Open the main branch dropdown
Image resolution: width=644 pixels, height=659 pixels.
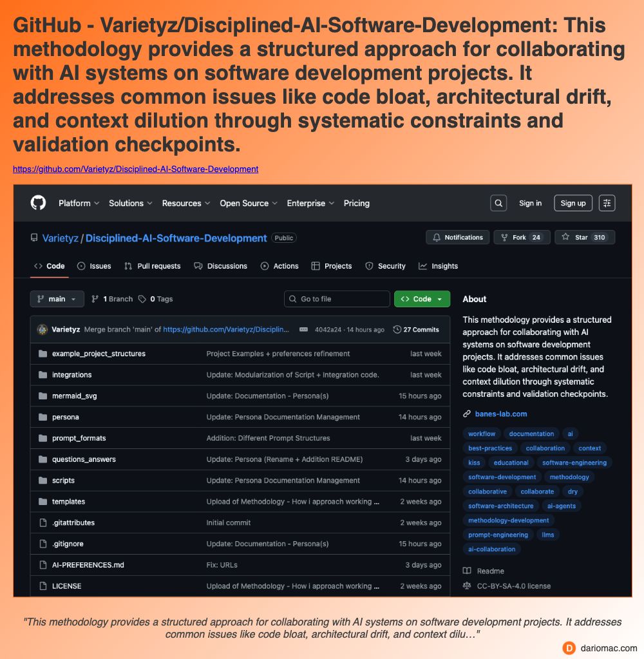(x=57, y=299)
